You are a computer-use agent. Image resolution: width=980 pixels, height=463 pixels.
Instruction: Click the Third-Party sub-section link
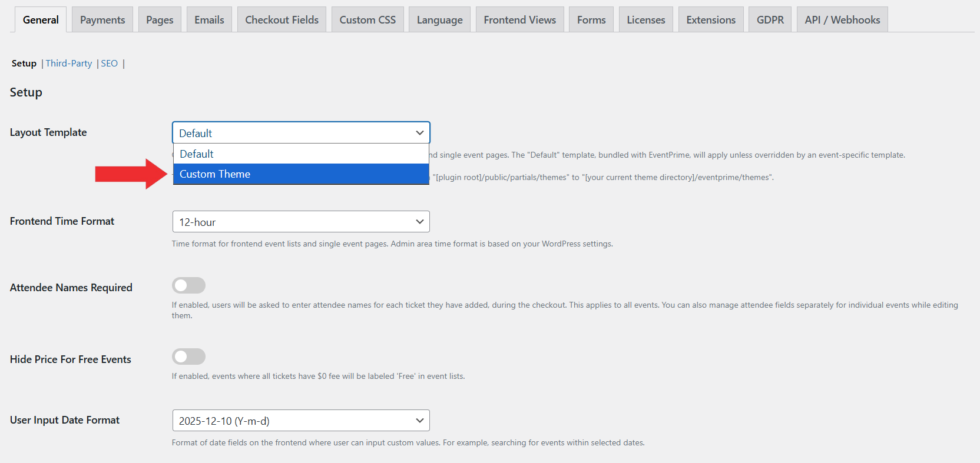69,64
